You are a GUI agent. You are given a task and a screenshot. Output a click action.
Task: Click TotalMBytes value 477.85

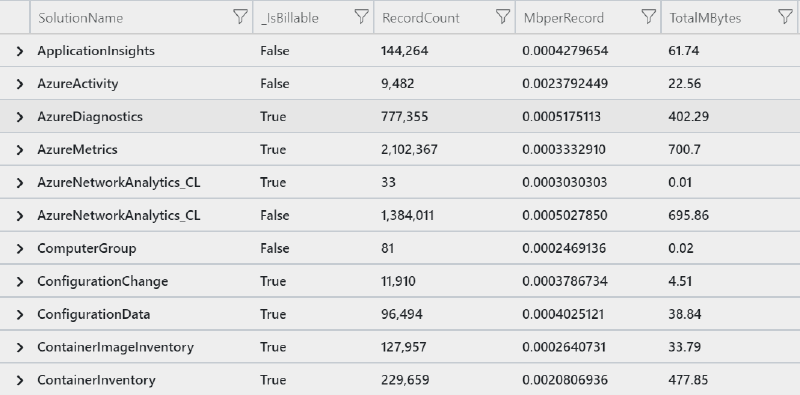tap(688, 380)
